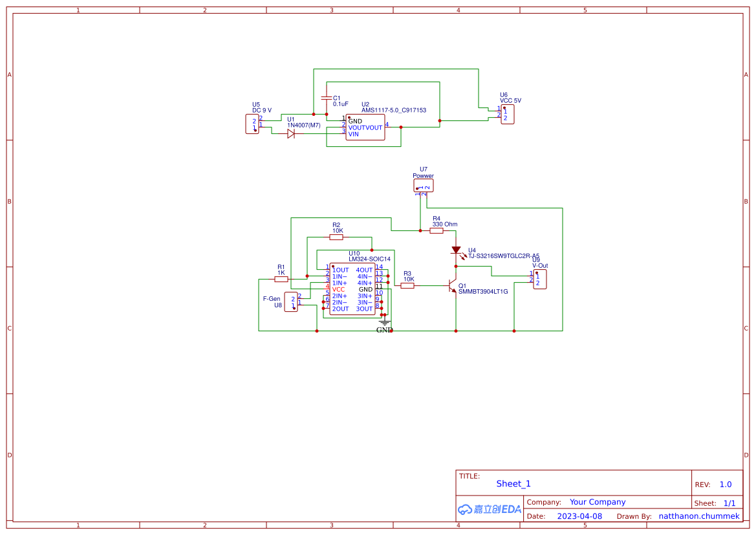Click the GND ground symbol
This screenshot has width=756, height=535.
click(384, 322)
